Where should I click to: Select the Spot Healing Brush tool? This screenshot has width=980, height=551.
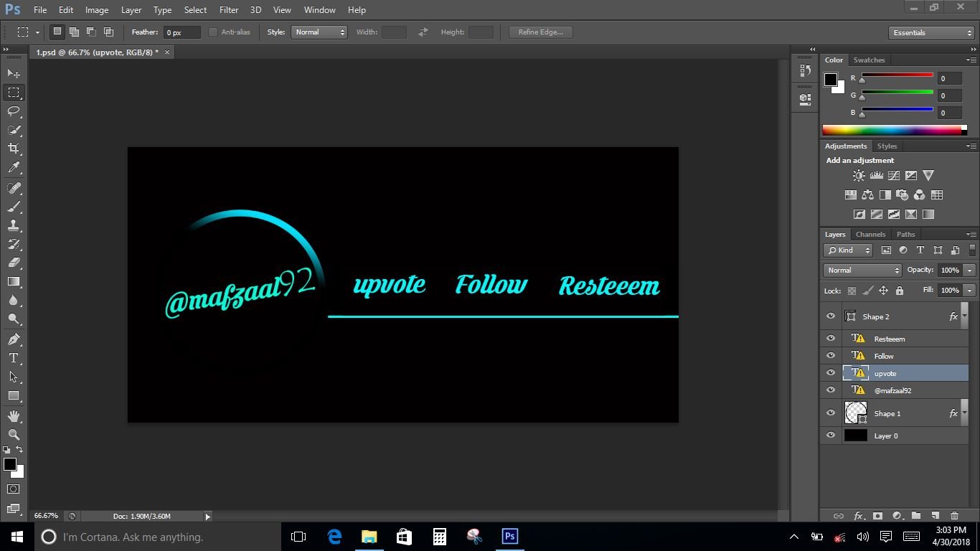[14, 188]
